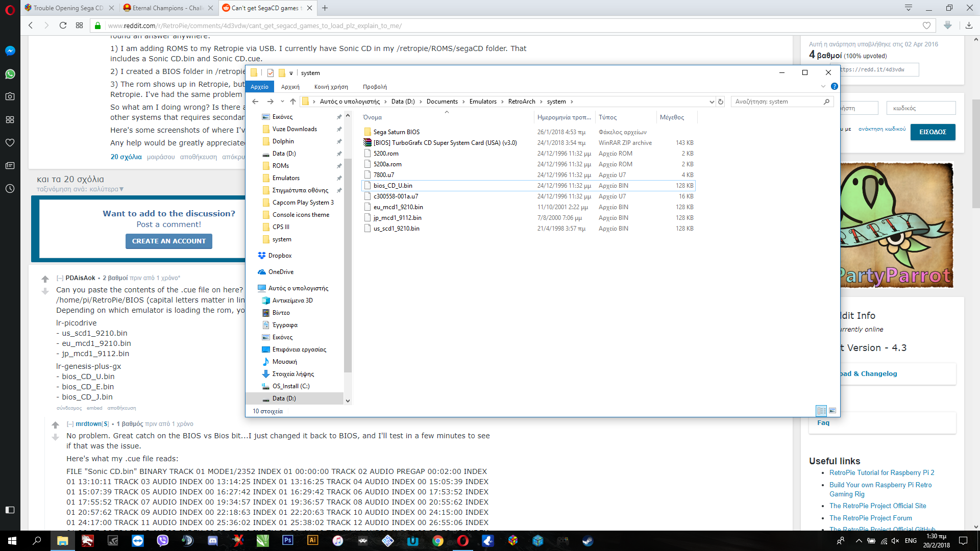Open WhatsApp in Opera sidebar
The width and height of the screenshot is (980, 551).
pyautogui.click(x=10, y=74)
